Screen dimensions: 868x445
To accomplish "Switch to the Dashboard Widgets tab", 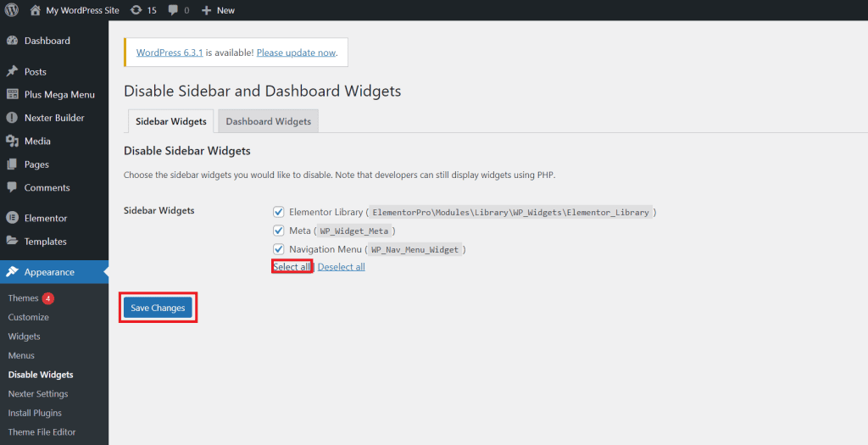I will (x=269, y=121).
